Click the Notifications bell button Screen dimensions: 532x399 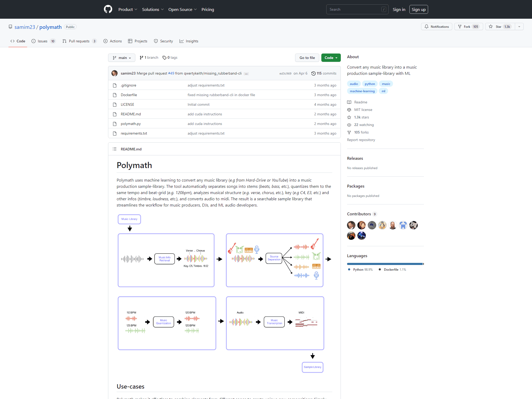click(x=436, y=26)
